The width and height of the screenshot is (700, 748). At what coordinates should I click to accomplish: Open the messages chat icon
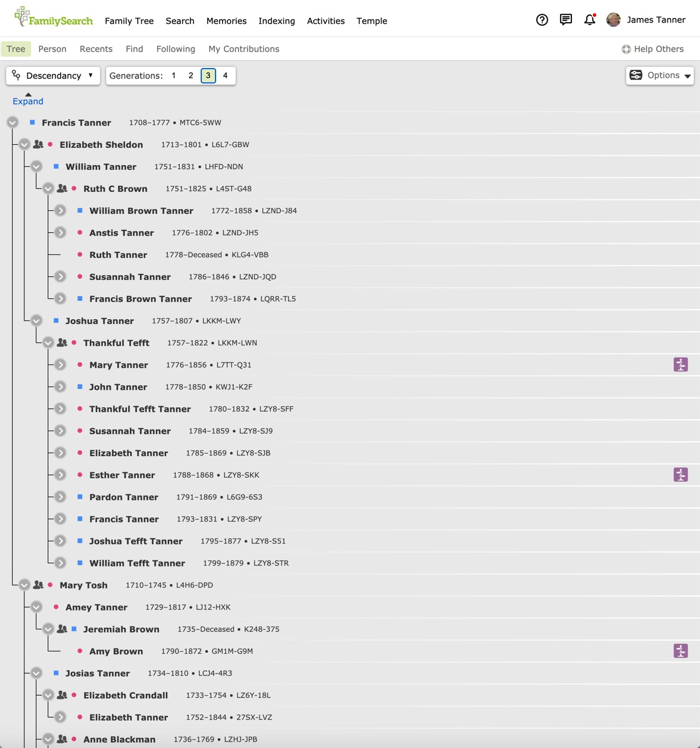(x=566, y=20)
